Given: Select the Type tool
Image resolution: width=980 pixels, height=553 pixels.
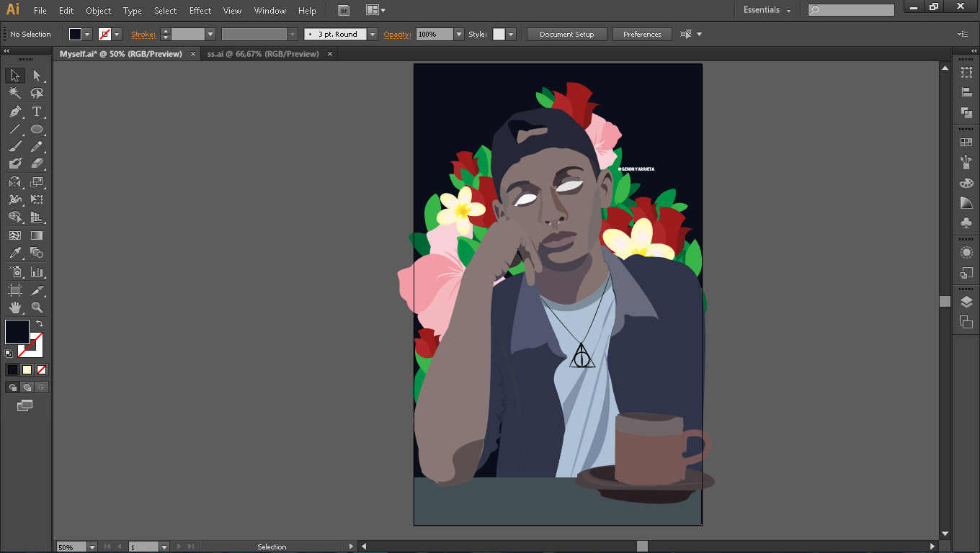Looking at the screenshot, I should tap(37, 112).
